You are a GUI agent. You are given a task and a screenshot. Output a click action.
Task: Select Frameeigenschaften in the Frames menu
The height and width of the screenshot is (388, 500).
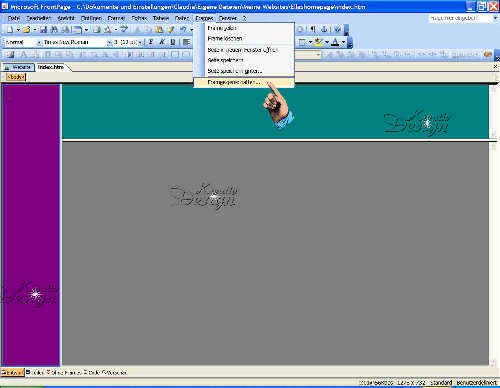243,82
